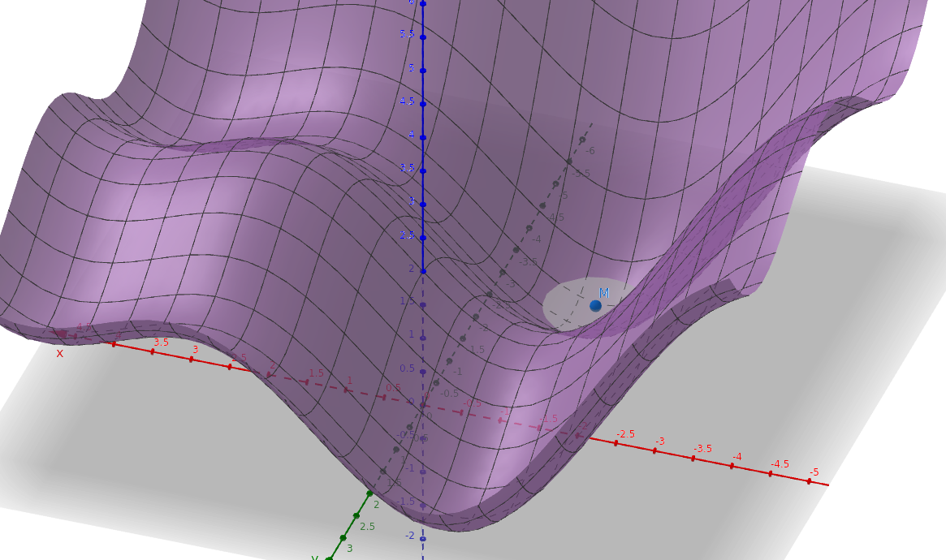Click the 2.5 tick label on the green y-axis

click(367, 527)
